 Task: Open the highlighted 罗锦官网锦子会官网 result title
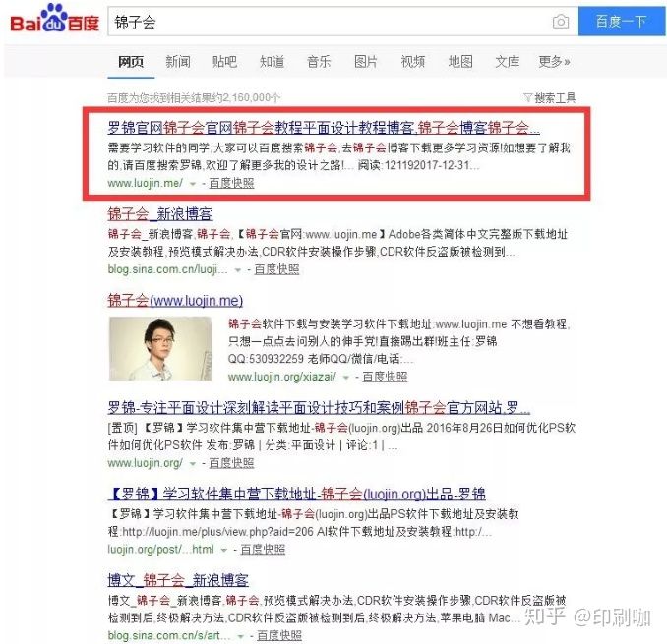click(x=324, y=128)
